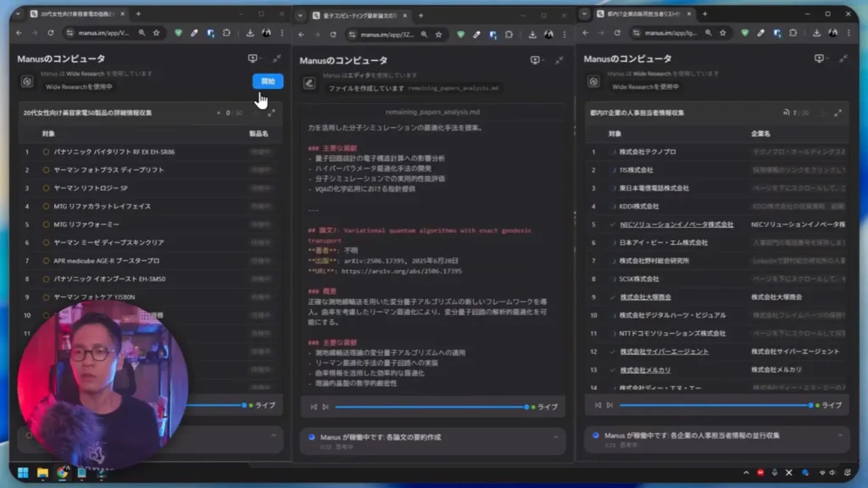Click the Wide Research icon in 美容家電 Manus panel
This screenshot has height=488, width=868.
coord(27,81)
